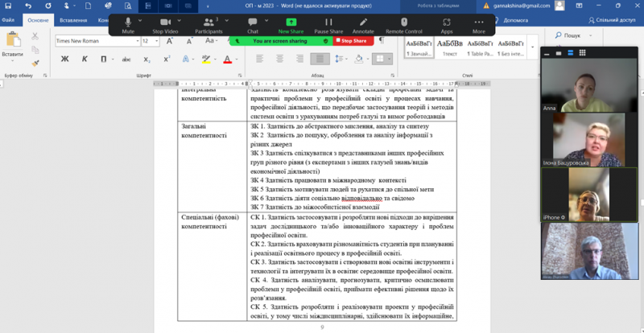Select the Основне ribbon tab

(38, 20)
